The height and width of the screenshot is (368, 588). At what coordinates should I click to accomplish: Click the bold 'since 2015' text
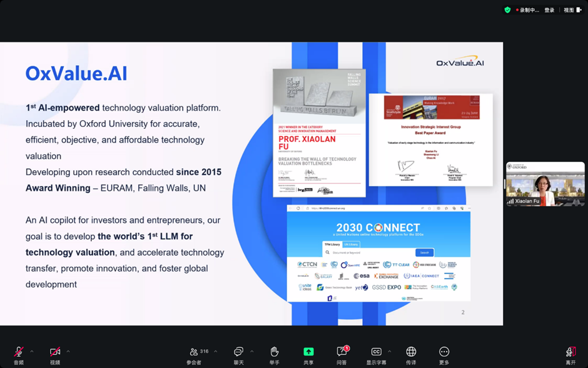pos(199,172)
